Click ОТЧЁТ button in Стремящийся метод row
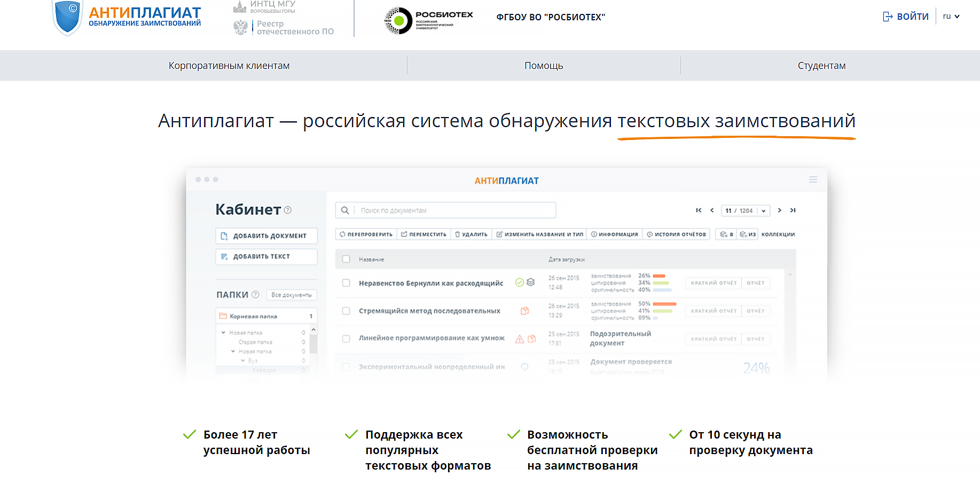Screen dimensions: 980x484 click(756, 311)
